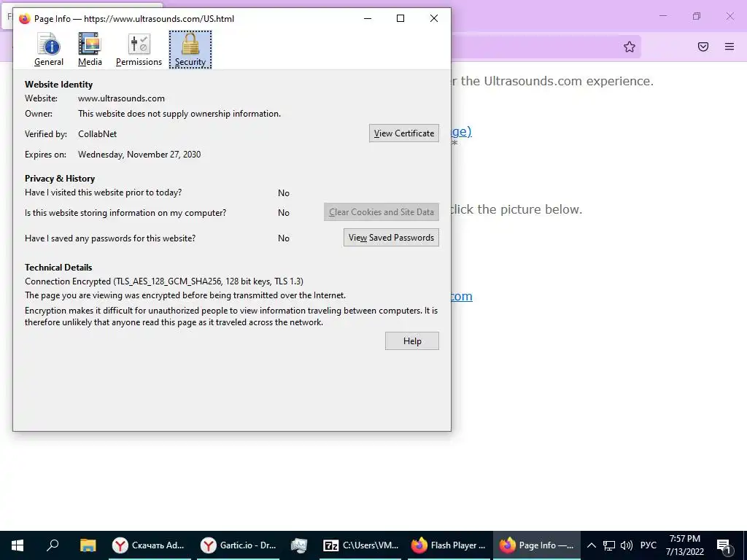Open taskbar clock and date
The image size is (747, 560).
coord(684,545)
